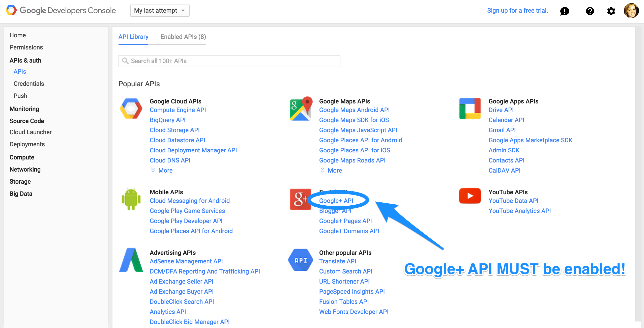This screenshot has width=644, height=328.
Task: Open the settings gear icon
Action: pos(611,11)
